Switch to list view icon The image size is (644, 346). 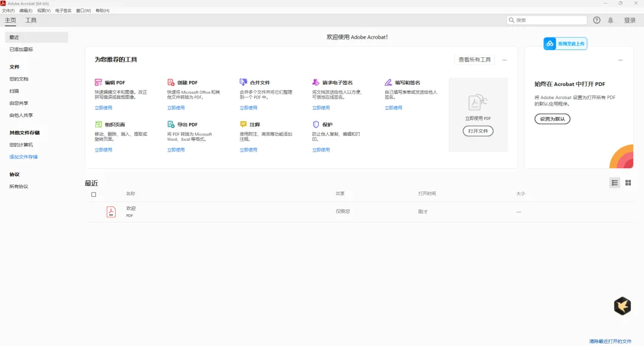(615, 183)
